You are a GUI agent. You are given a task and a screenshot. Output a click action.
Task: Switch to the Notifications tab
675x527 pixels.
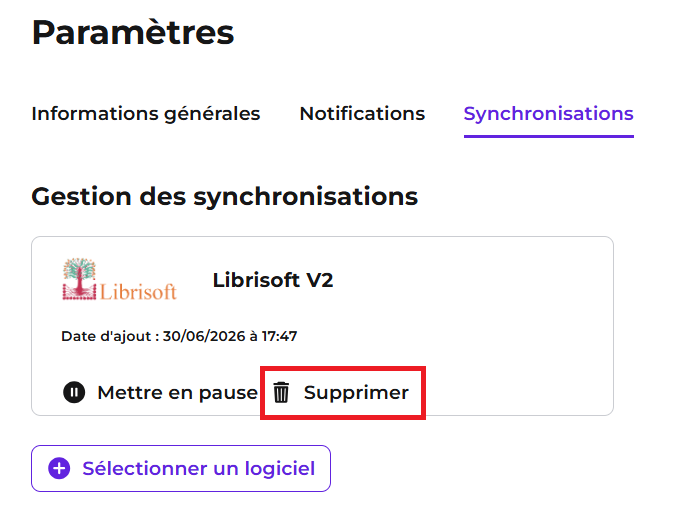362,114
